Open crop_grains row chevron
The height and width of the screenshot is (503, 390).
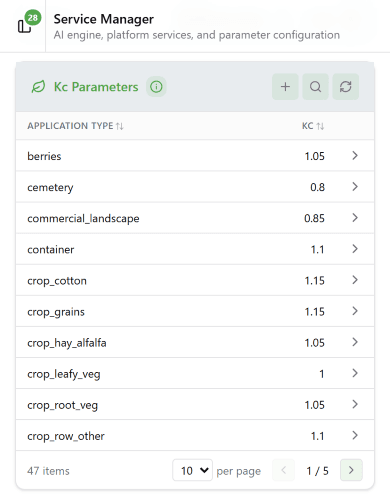point(355,311)
